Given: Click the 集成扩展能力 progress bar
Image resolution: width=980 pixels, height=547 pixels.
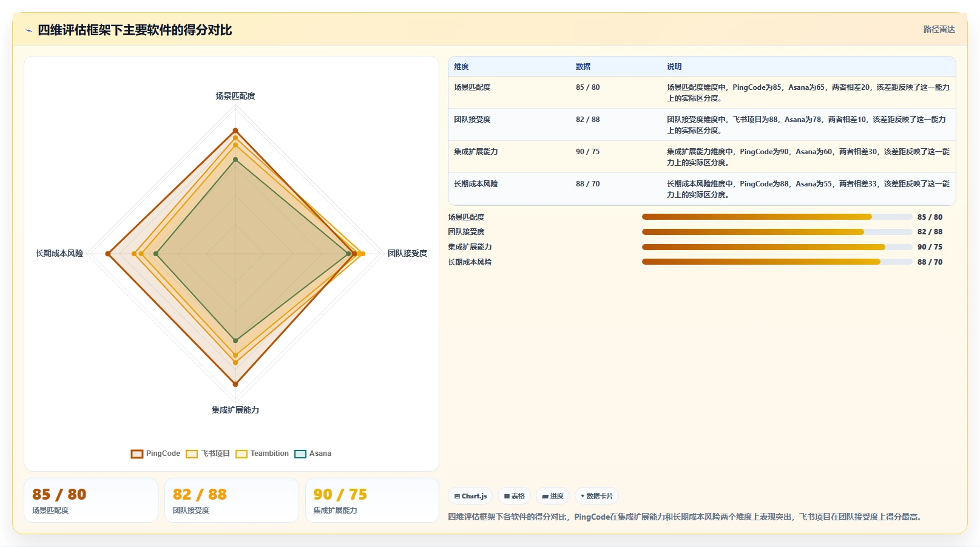Looking at the screenshot, I should (777, 247).
